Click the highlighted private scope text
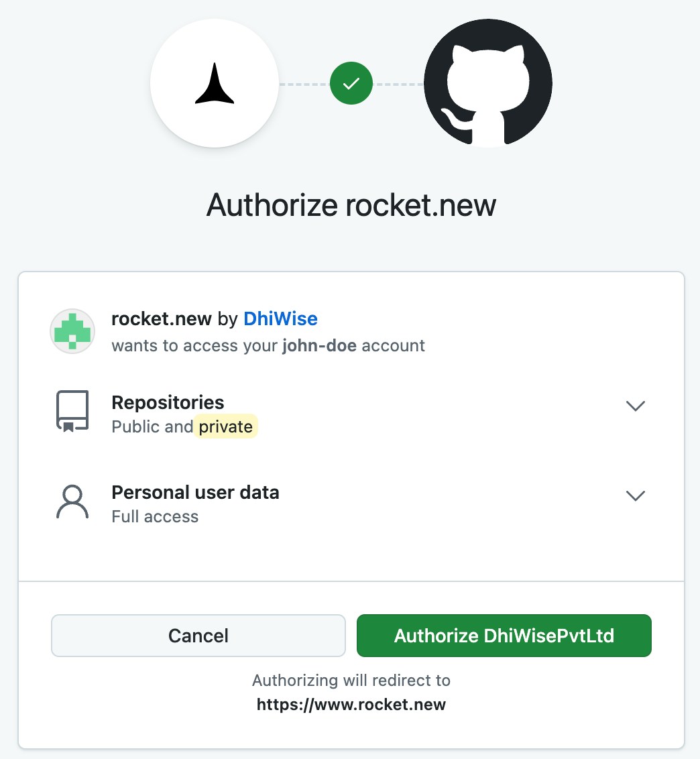This screenshot has height=759, width=700. (x=226, y=426)
